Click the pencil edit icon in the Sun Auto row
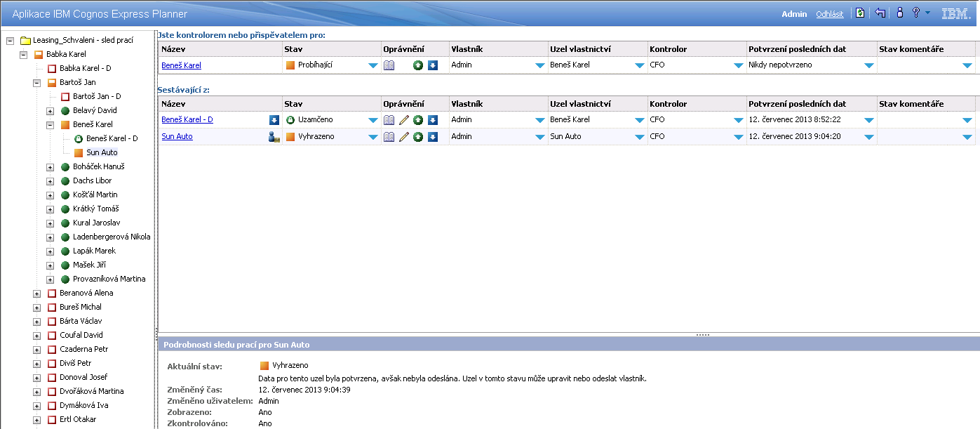 (404, 137)
